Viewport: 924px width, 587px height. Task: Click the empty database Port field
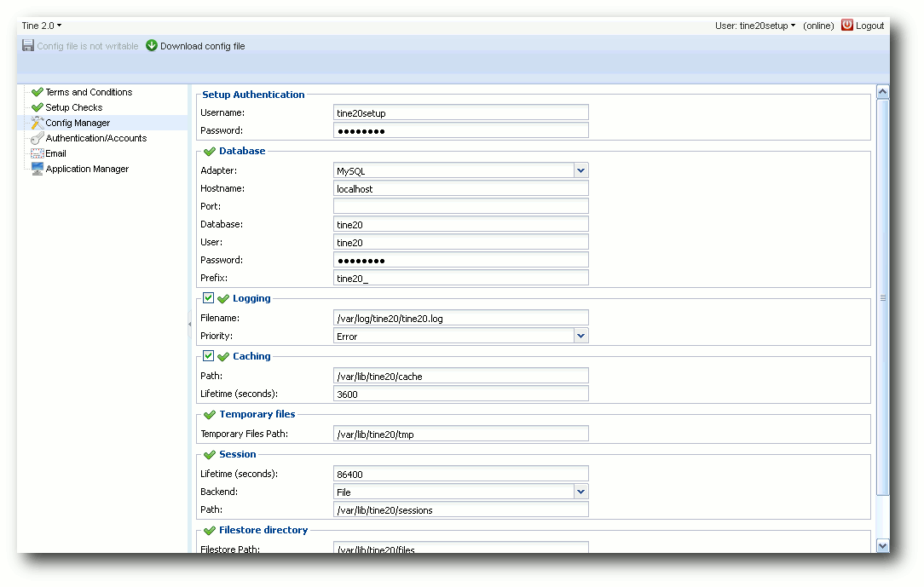pos(461,206)
